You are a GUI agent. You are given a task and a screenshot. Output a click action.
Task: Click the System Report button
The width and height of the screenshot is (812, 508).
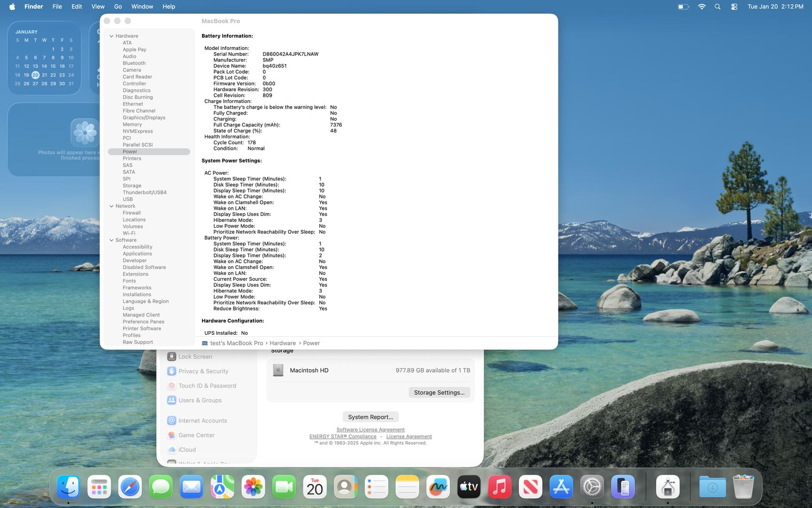[x=370, y=417]
